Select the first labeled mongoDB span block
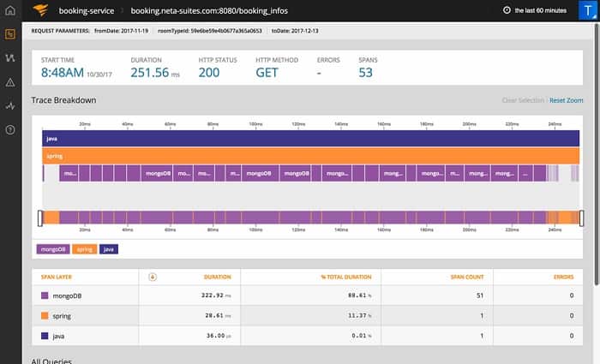The height and width of the screenshot is (364, 600). [x=69, y=173]
